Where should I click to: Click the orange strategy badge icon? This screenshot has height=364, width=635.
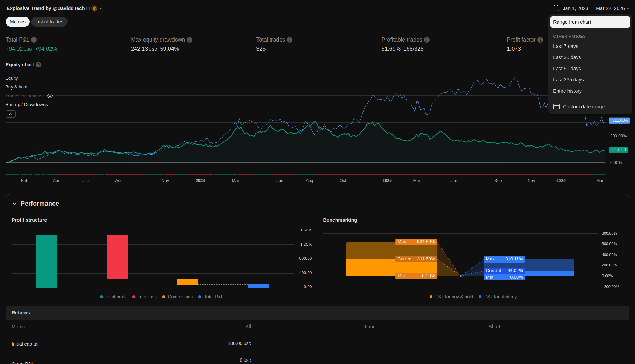point(94,8)
